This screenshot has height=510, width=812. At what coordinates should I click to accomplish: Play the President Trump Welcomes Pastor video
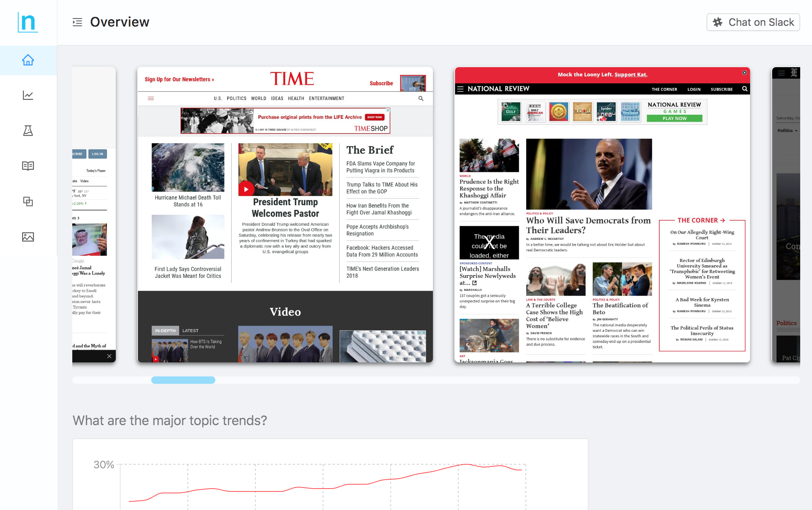coord(246,189)
